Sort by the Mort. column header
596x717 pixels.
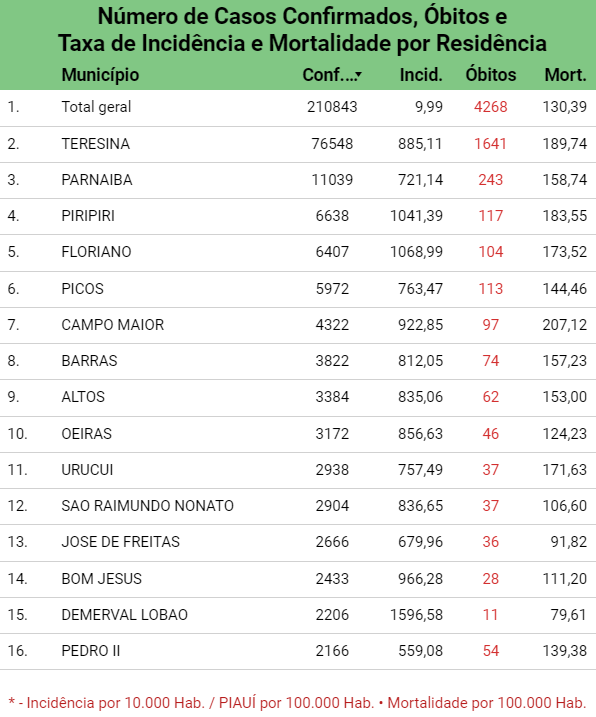click(x=565, y=75)
